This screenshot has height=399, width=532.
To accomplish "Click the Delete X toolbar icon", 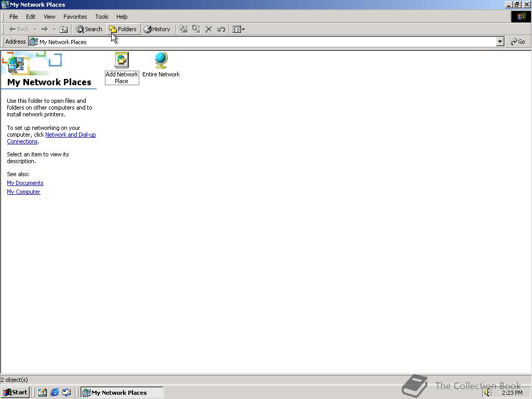I will (x=209, y=29).
